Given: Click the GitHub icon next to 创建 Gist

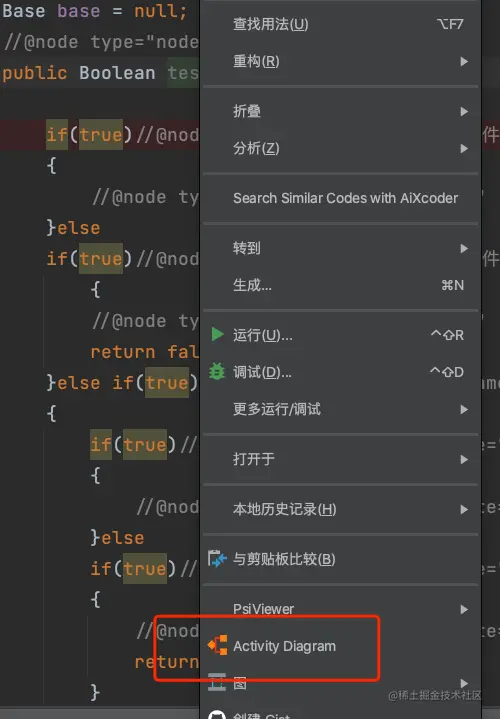Looking at the screenshot, I should [217, 715].
